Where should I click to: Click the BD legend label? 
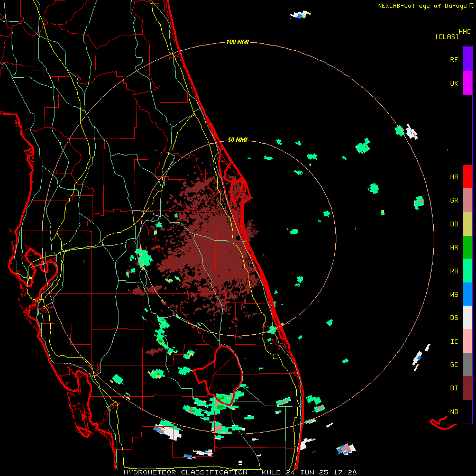coord(454,224)
